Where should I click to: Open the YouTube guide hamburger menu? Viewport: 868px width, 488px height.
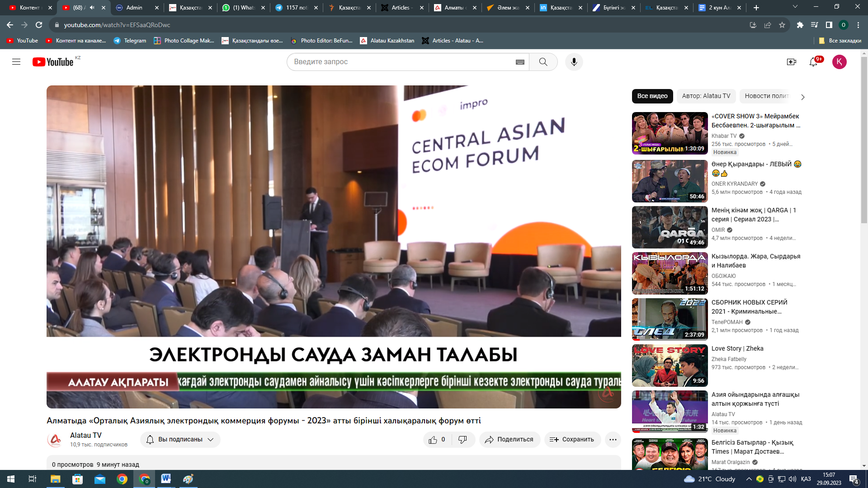[x=16, y=62]
